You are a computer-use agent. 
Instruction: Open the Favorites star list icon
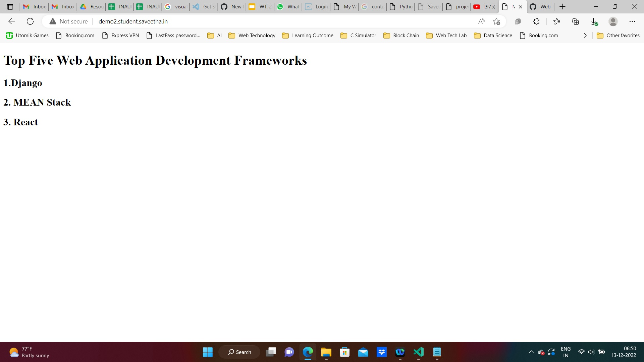[x=557, y=21]
